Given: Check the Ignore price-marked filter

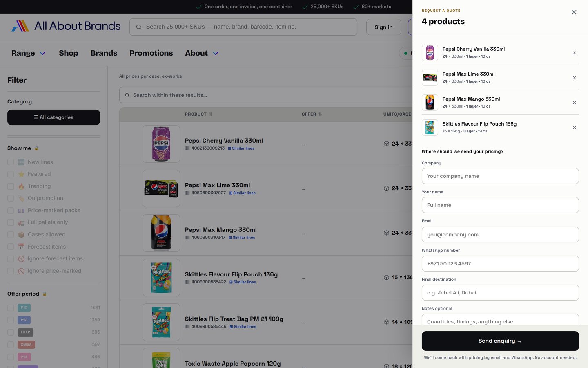Looking at the screenshot, I should pos(11,271).
